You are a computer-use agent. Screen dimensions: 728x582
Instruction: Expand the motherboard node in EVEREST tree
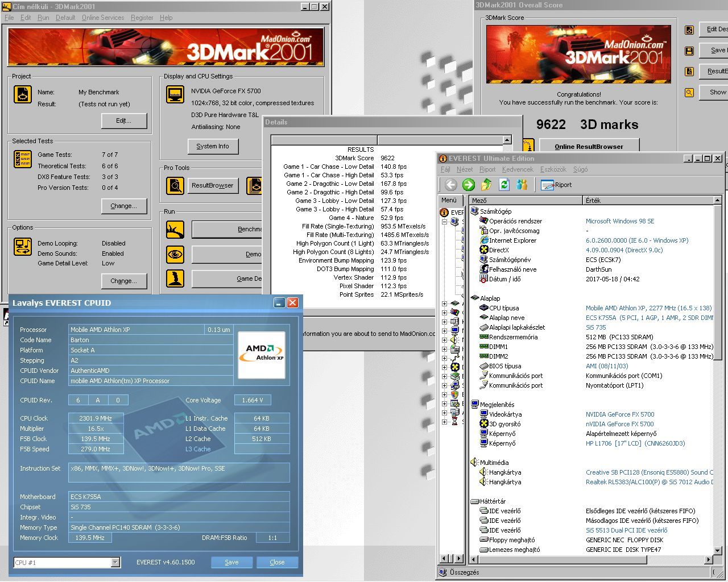(445, 304)
